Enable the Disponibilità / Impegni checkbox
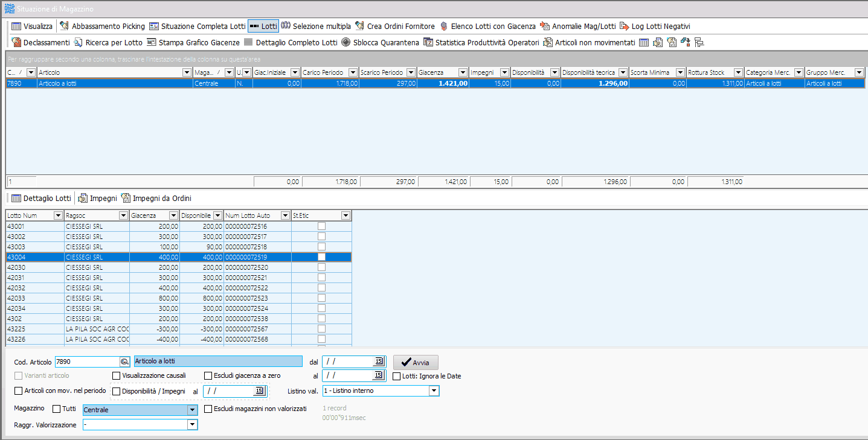 [x=117, y=391]
